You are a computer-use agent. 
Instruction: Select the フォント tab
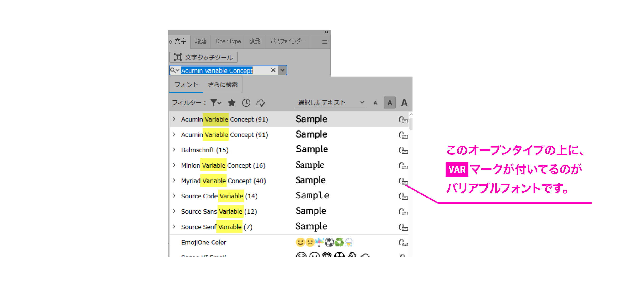click(186, 85)
